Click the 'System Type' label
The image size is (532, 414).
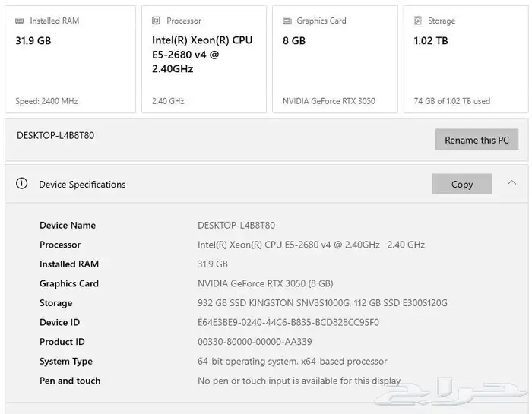66,362
